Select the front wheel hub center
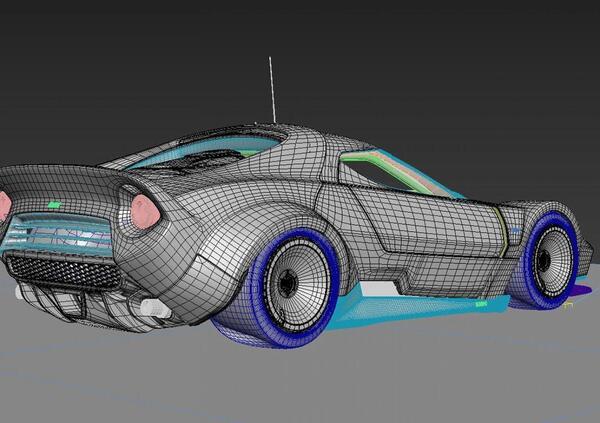600x423 pixels. point(543,258)
